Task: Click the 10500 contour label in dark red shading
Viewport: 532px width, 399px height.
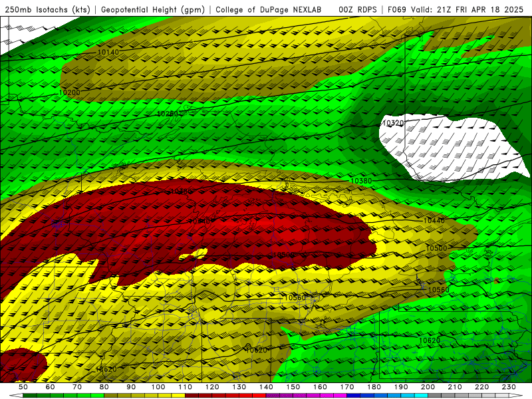Action: 284,255
